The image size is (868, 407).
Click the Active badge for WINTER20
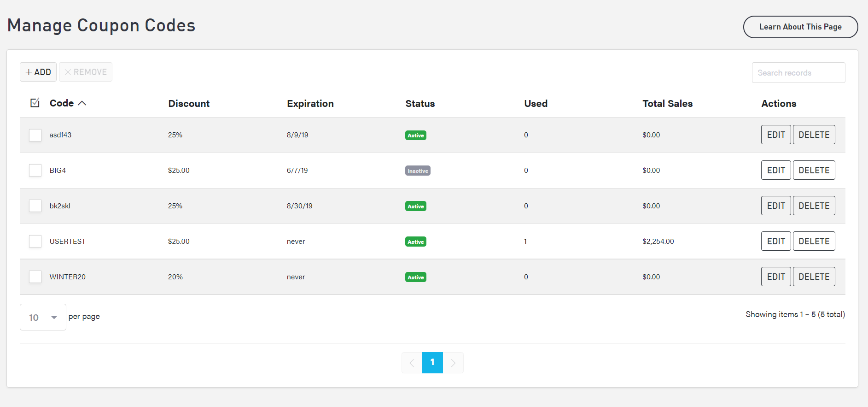pos(415,277)
